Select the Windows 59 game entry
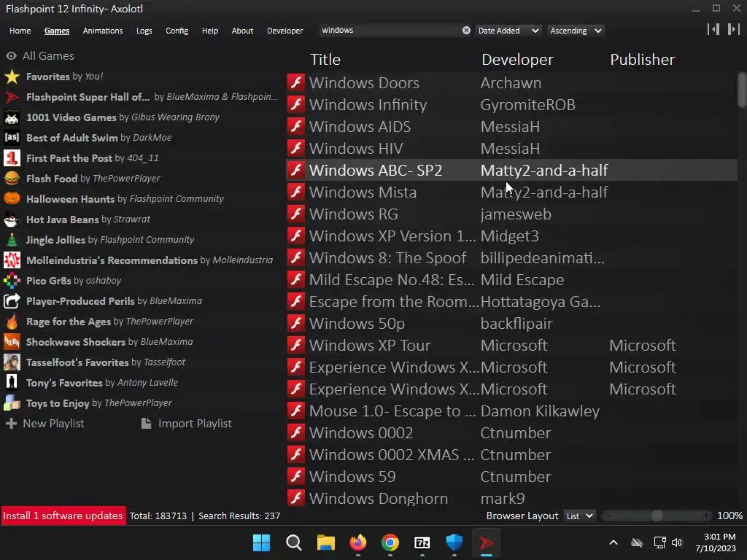 (511, 477)
